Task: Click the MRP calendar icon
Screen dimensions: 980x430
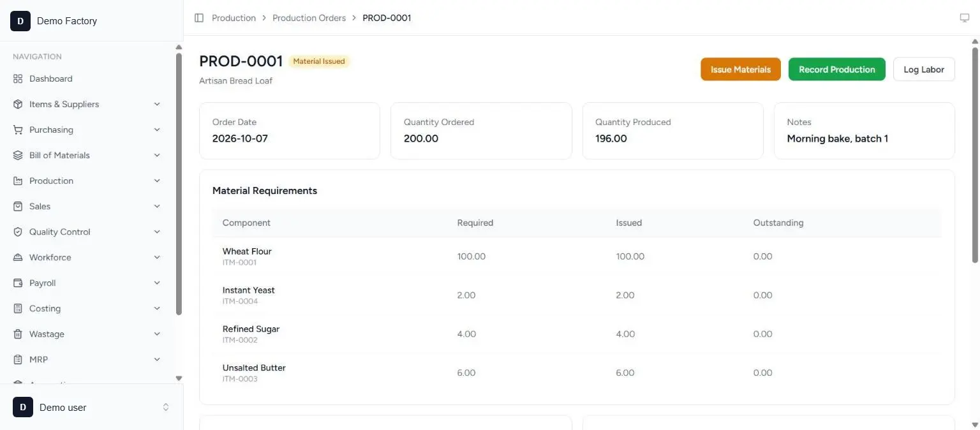Action: point(18,359)
